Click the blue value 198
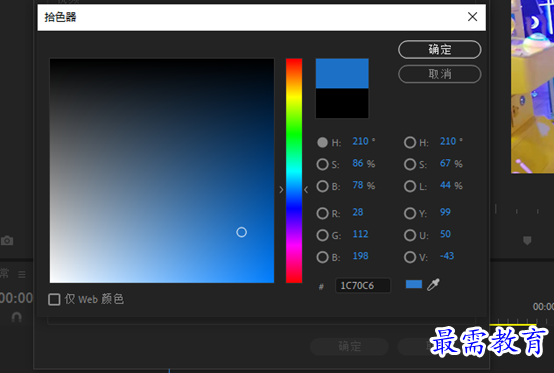Viewport: 554px width, 373px height. point(360,256)
